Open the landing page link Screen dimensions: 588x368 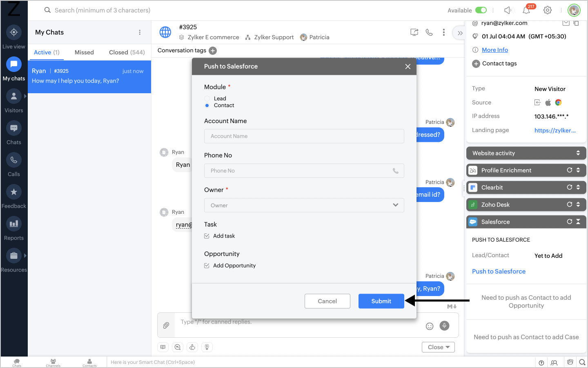point(555,130)
